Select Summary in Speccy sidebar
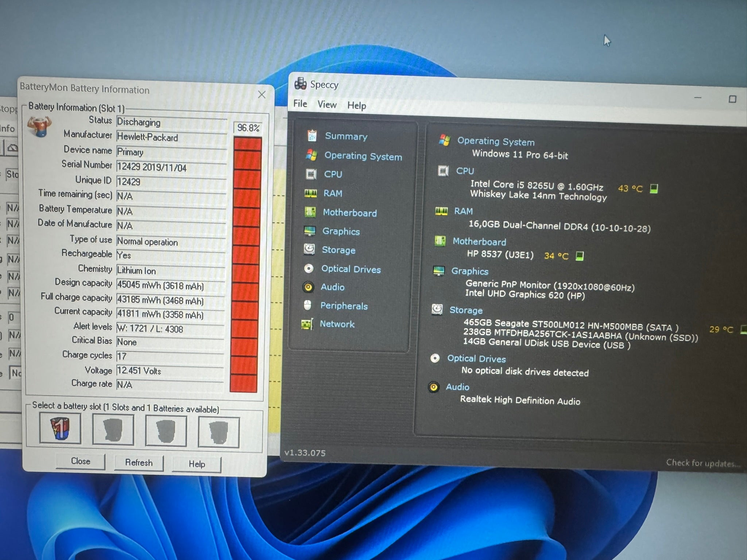Image resolution: width=747 pixels, height=560 pixels. [346, 136]
